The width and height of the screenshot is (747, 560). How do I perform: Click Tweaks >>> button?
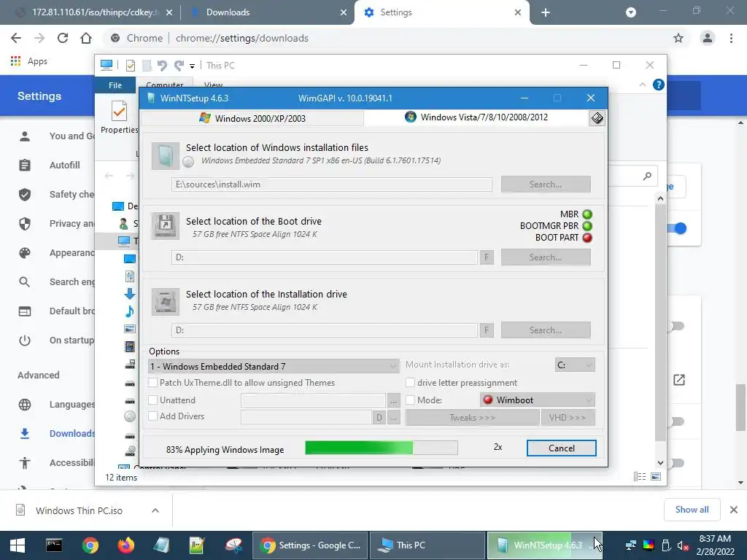(x=472, y=418)
